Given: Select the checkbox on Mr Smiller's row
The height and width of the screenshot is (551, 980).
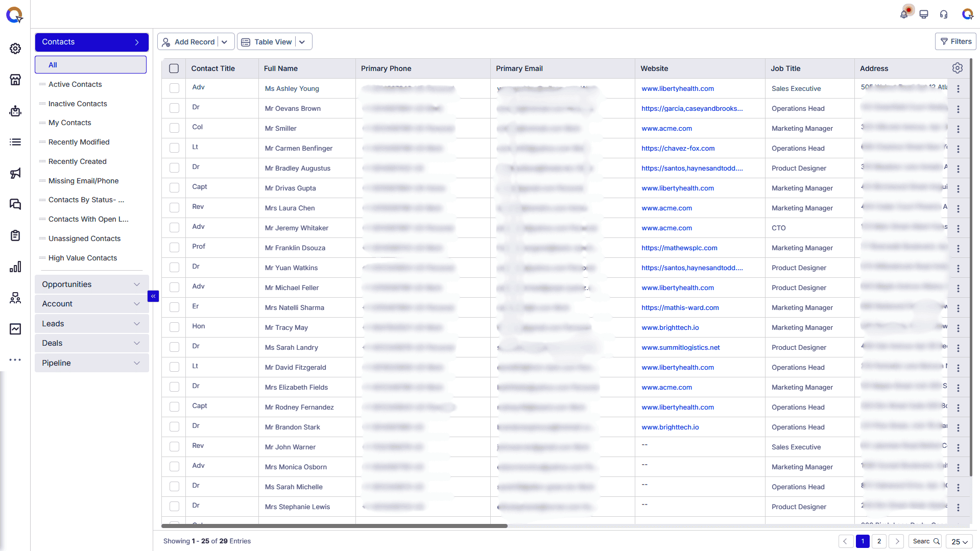Looking at the screenshot, I should click(174, 128).
